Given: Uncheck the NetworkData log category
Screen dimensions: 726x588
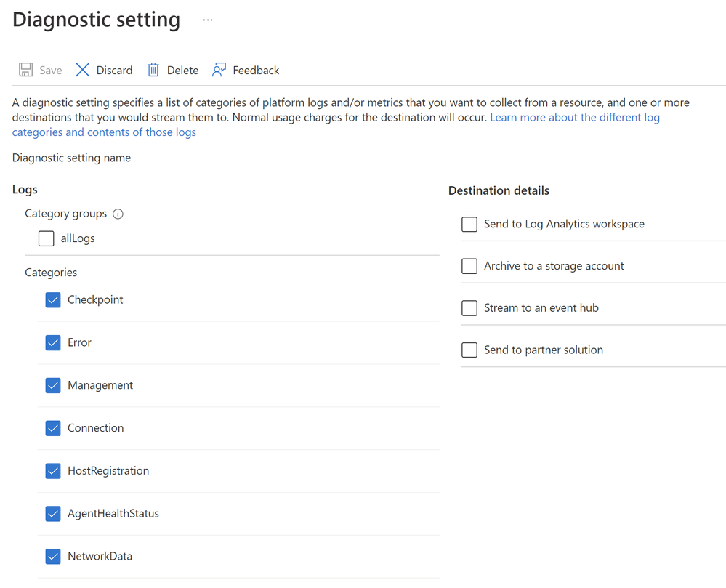Looking at the screenshot, I should (x=53, y=557).
